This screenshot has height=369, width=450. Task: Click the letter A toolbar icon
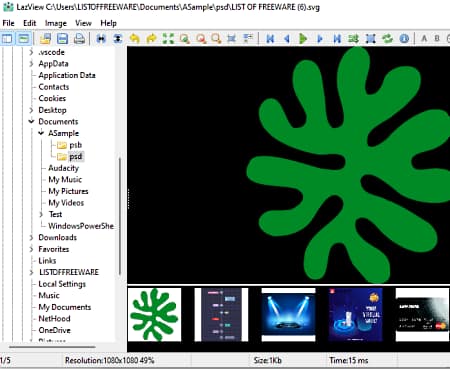(x=424, y=38)
